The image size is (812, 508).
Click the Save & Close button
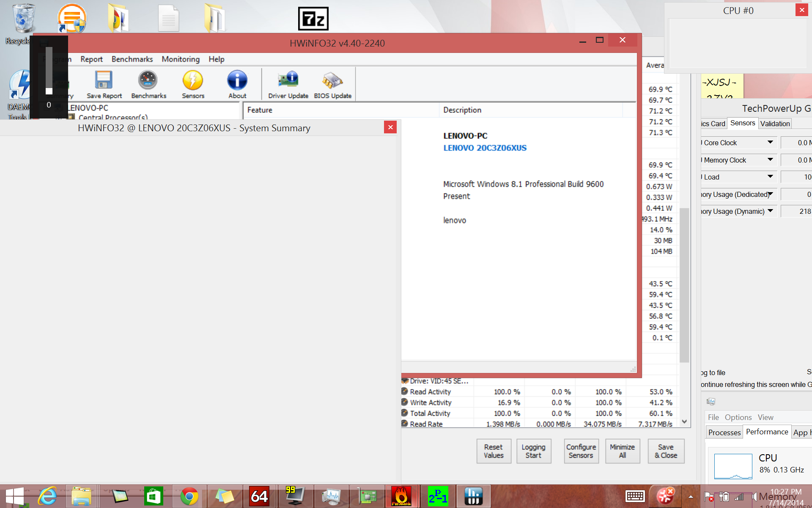[x=666, y=451]
